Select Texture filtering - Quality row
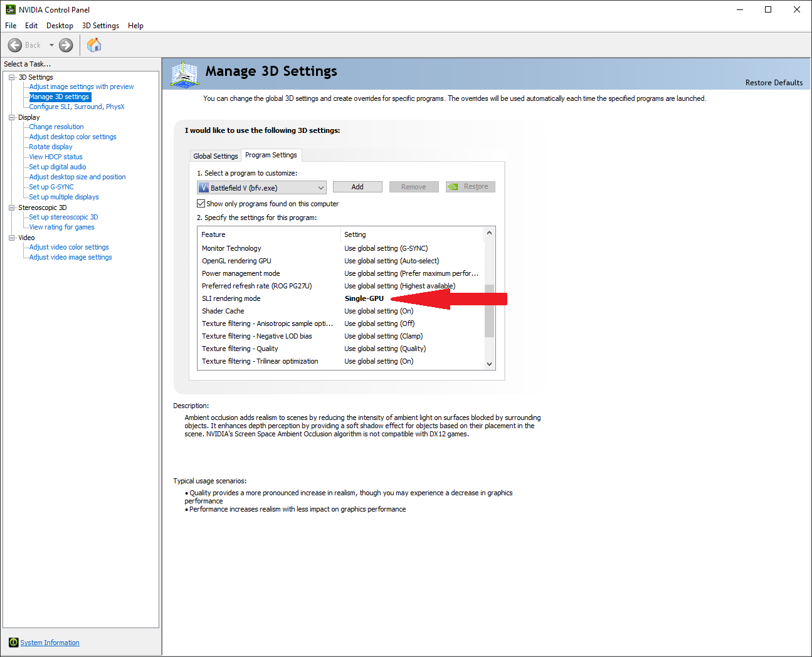 [340, 349]
